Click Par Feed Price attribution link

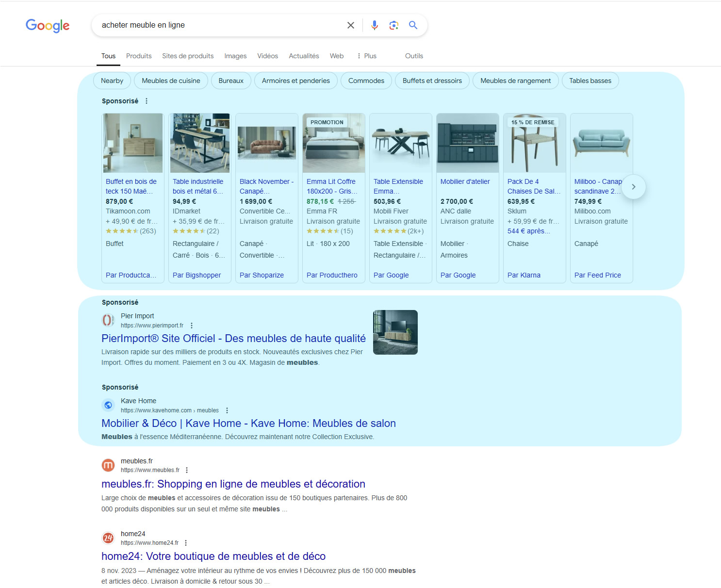click(598, 275)
